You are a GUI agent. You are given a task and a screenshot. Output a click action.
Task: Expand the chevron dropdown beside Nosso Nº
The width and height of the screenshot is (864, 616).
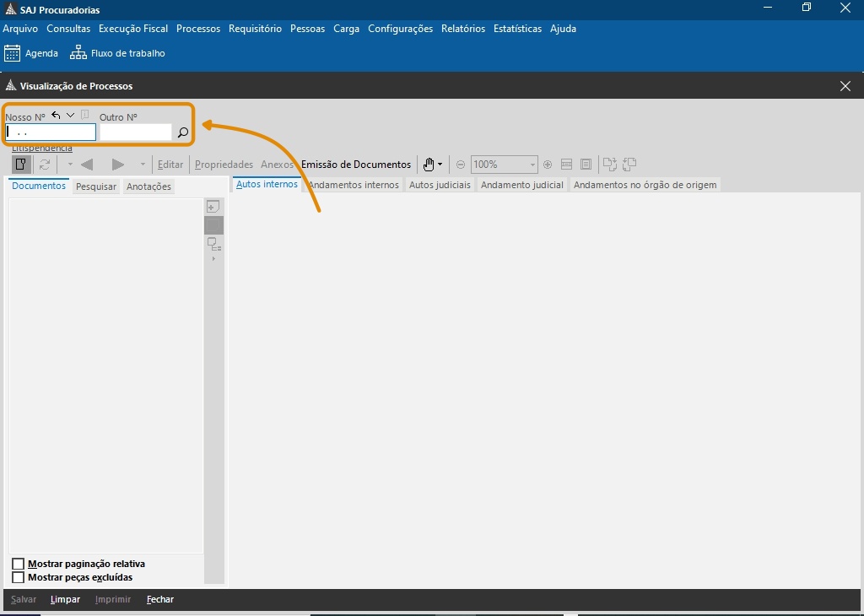(71, 116)
